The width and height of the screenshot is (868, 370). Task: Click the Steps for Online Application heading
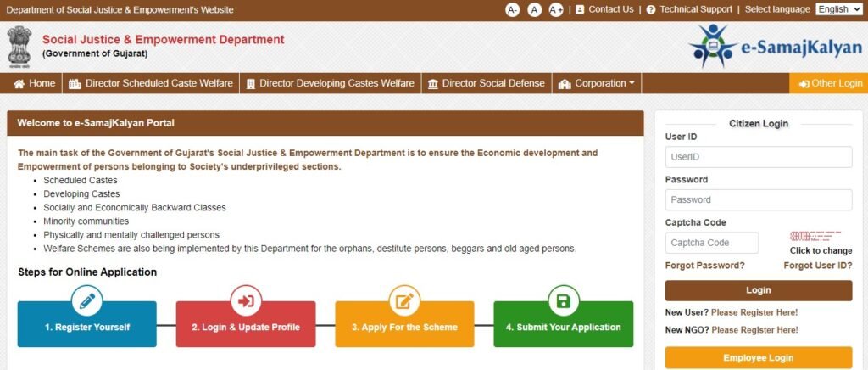[x=87, y=272]
